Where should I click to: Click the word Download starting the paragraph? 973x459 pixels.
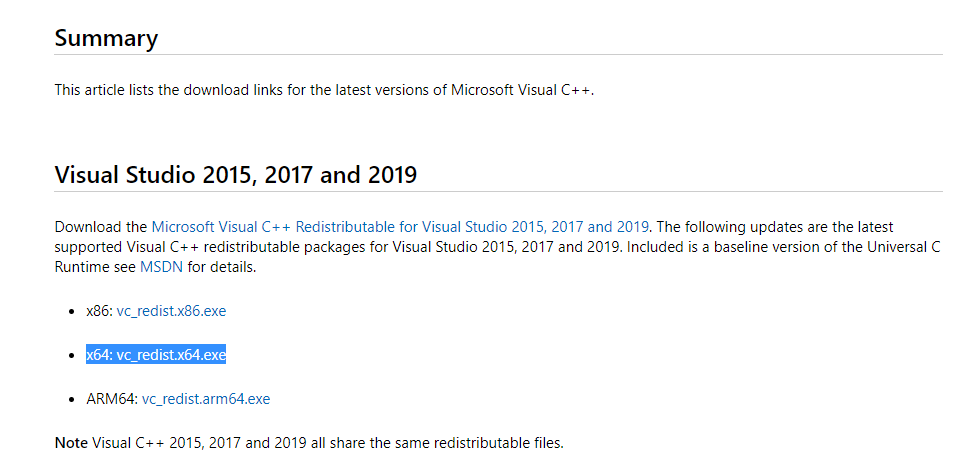point(86,227)
